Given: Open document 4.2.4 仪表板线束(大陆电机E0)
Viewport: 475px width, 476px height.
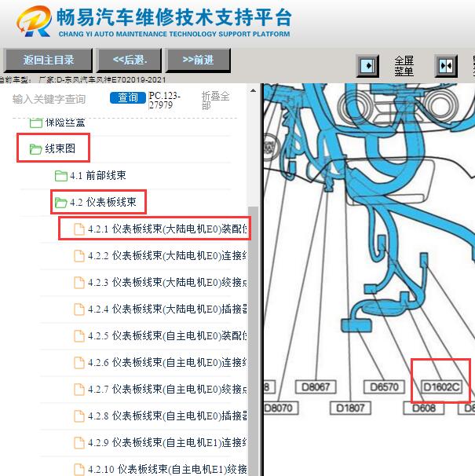Looking at the screenshot, I should coord(161,309).
